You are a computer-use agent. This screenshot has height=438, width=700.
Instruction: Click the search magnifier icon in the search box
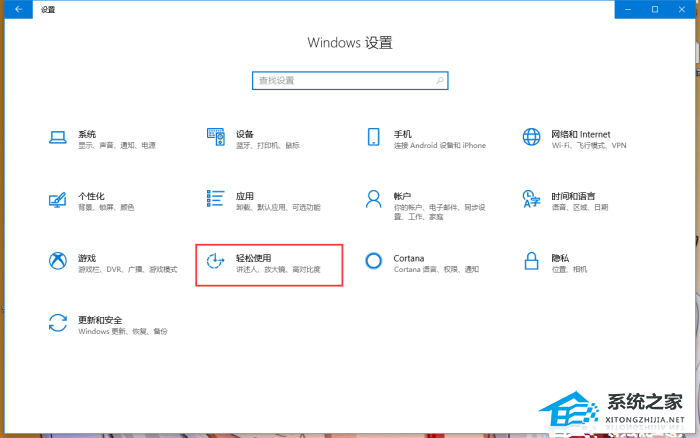[x=440, y=80]
